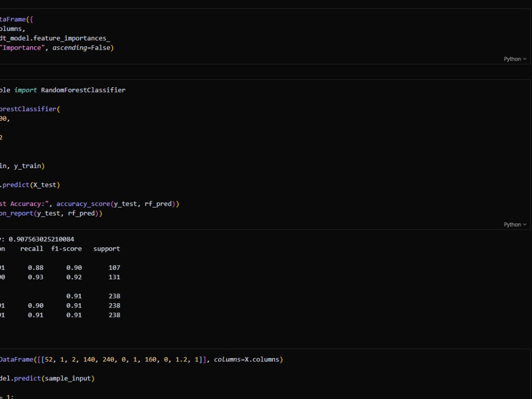Click the '.predict(X_test)' code line
The image size is (532, 399).
pos(30,185)
